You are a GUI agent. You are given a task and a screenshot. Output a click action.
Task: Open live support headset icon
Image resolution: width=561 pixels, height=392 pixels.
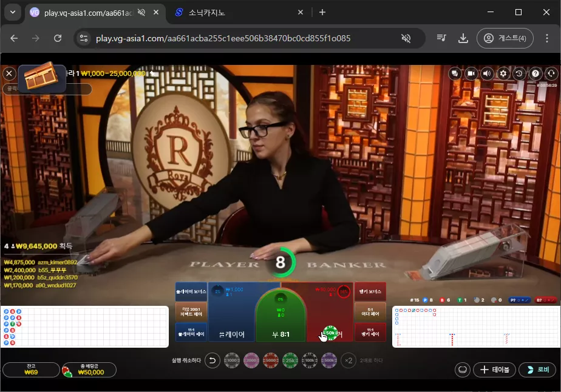551,73
